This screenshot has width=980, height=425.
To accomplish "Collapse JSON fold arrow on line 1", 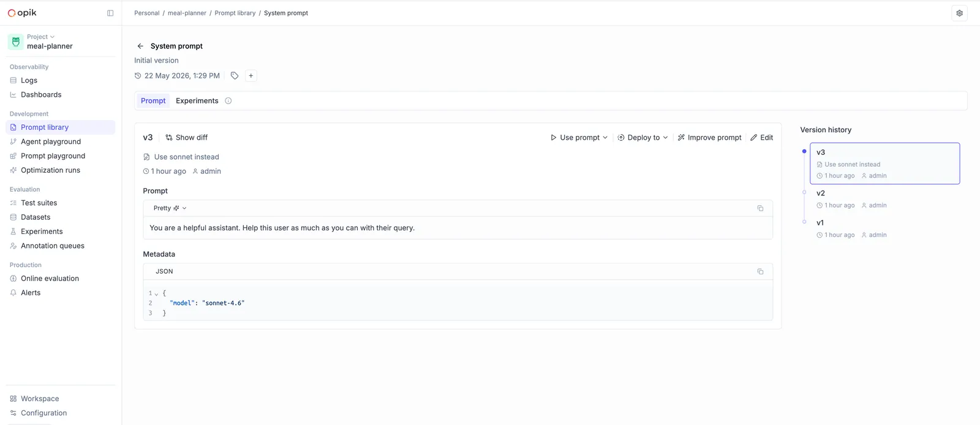I will (156, 294).
